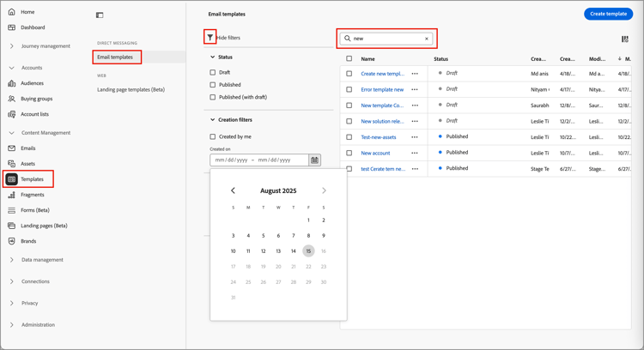Viewport: 644px width, 350px height.
Task: Select the New account row checkbox
Action: [x=349, y=153]
